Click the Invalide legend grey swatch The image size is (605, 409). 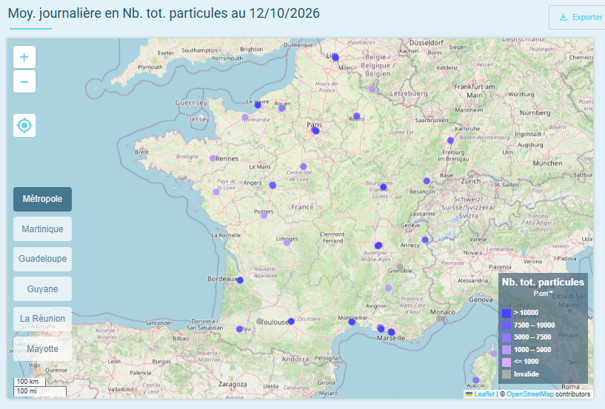(x=507, y=374)
